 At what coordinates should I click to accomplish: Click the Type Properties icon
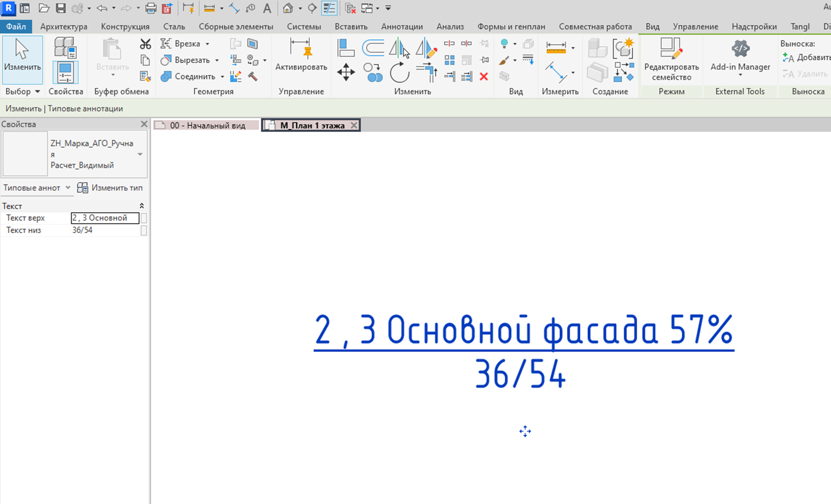(65, 48)
